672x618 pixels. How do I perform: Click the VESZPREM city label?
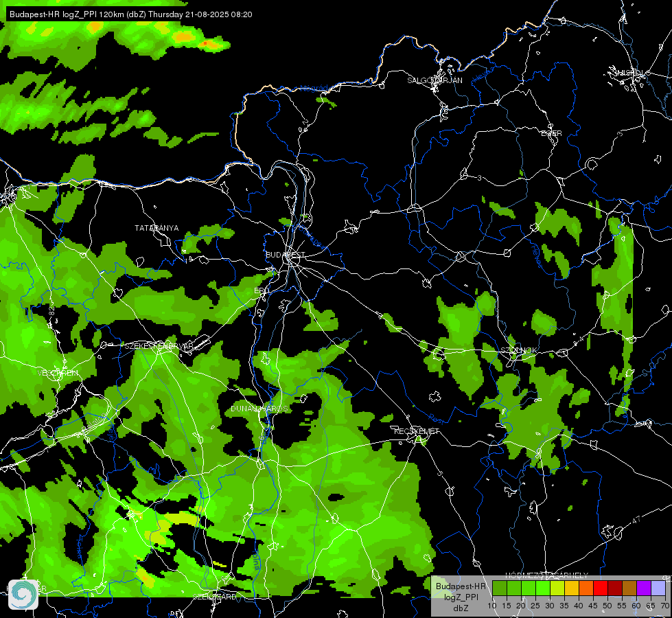(x=58, y=373)
